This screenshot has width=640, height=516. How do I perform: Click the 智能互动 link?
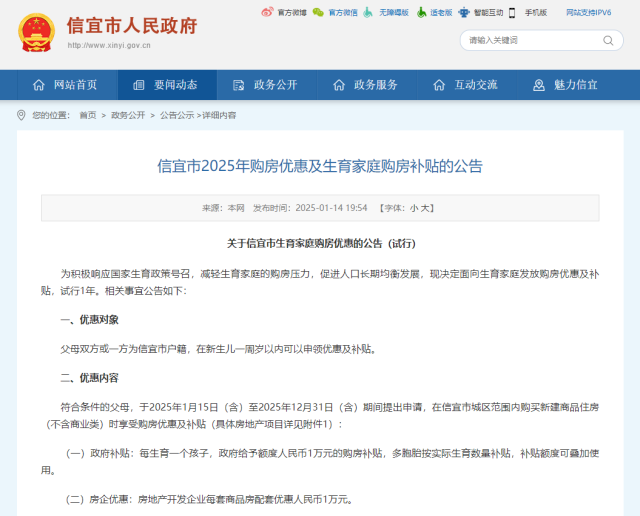pyautogui.click(x=489, y=13)
